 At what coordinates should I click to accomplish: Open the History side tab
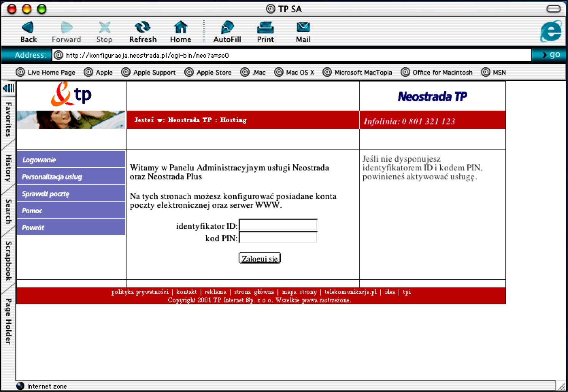tap(8, 168)
